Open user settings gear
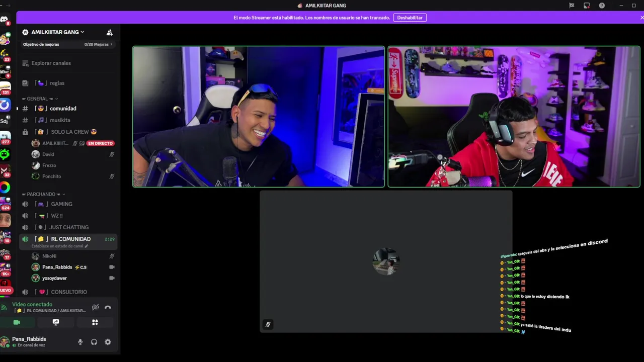The width and height of the screenshot is (644, 362). 108,342
